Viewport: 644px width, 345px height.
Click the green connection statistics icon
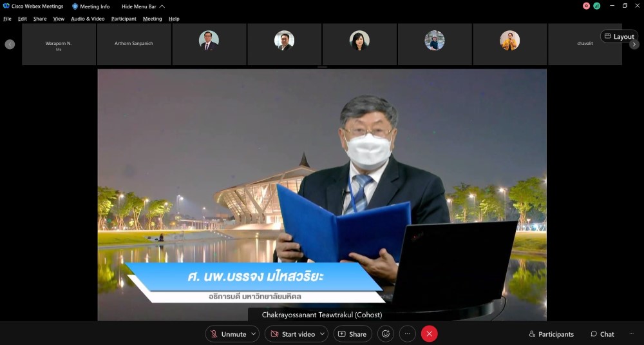[597, 6]
